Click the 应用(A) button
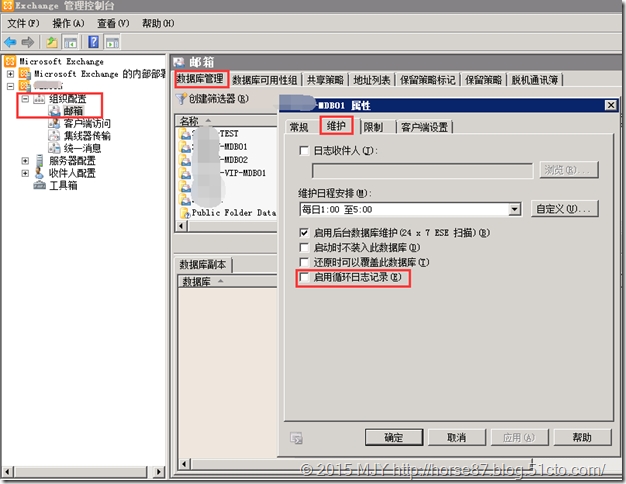Image resolution: width=626 pixels, height=484 pixels. click(x=519, y=437)
